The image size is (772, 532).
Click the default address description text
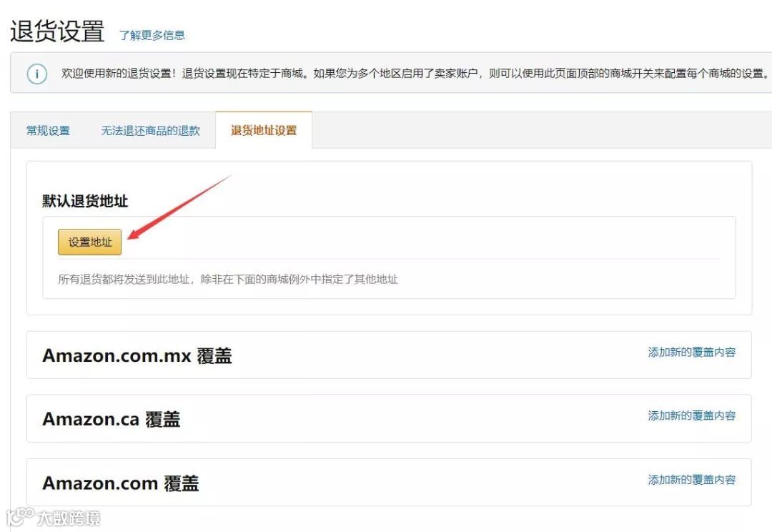pyautogui.click(x=218, y=279)
